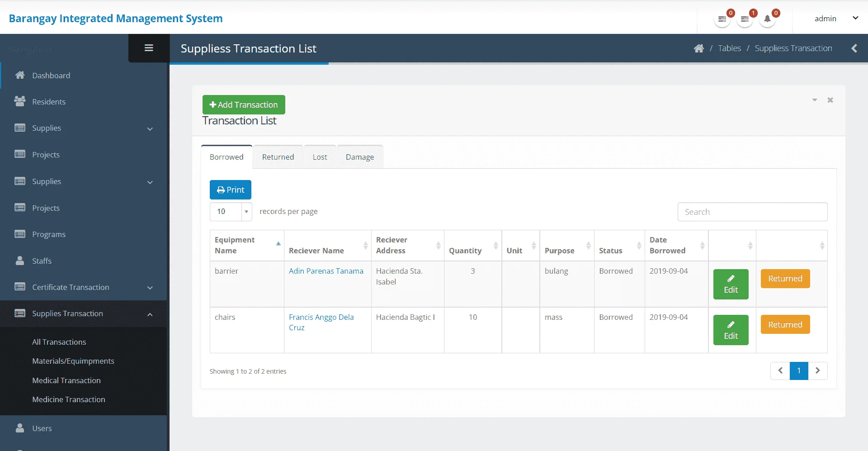Click the home breadcrumb icon
This screenshot has height=451, width=868.
click(698, 48)
